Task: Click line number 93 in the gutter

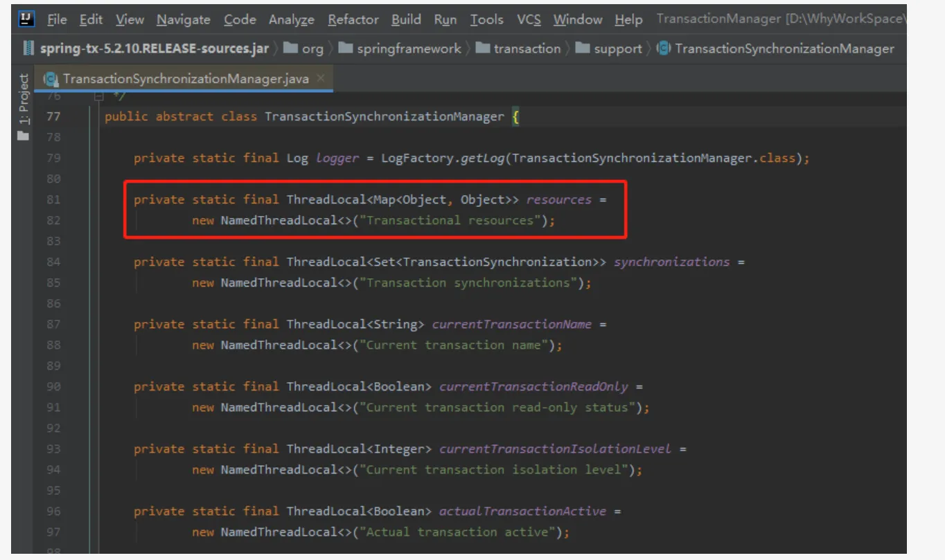Action: [x=53, y=449]
